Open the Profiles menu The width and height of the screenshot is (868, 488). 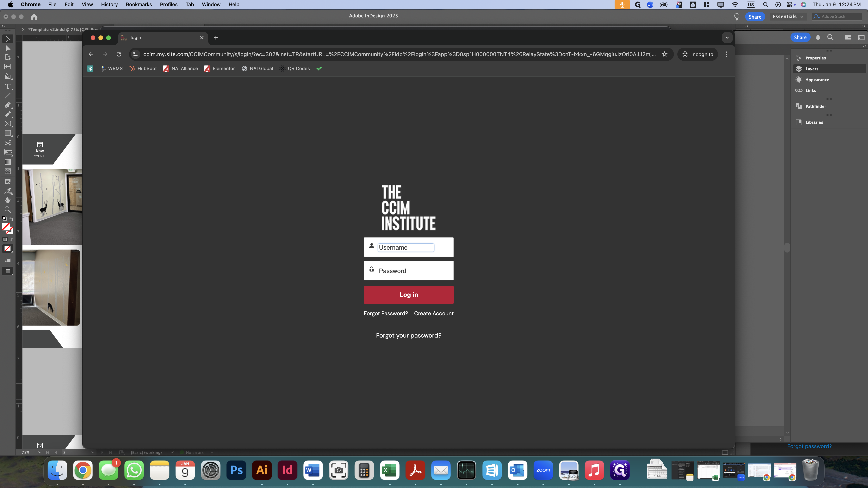coord(169,4)
